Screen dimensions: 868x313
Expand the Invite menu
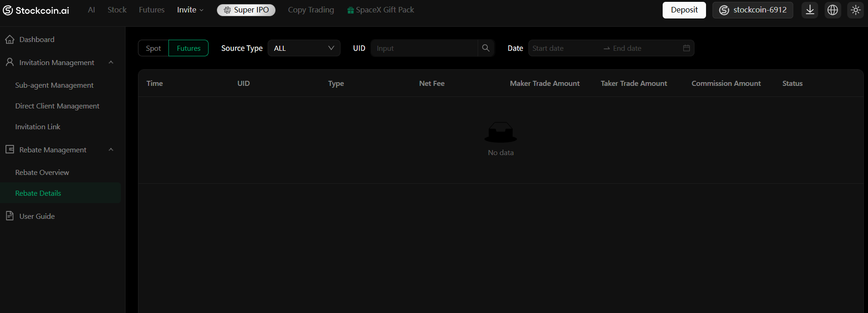point(190,10)
